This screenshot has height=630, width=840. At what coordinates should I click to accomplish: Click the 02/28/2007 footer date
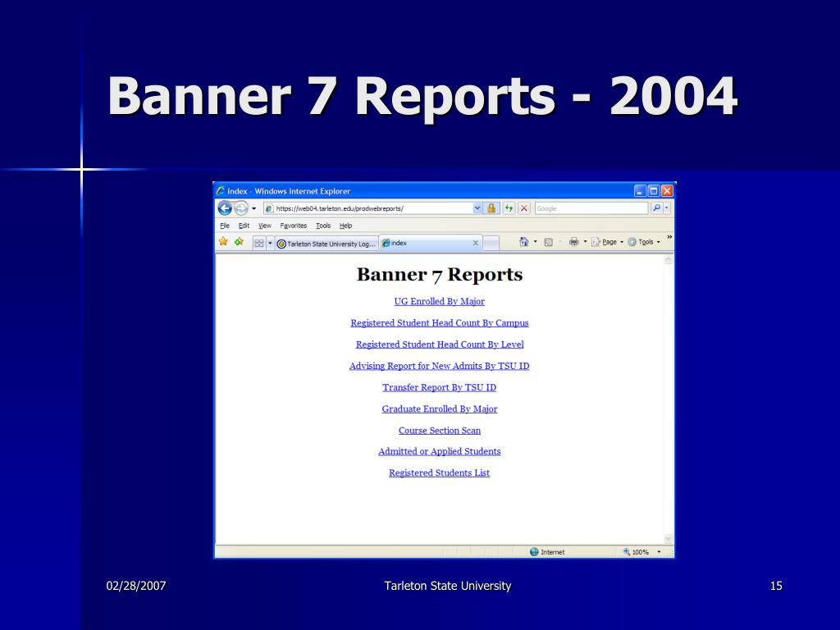(x=136, y=586)
